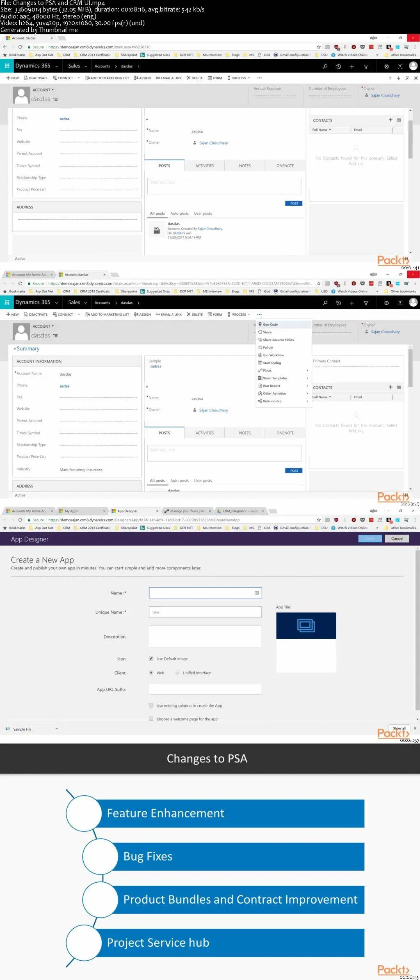Add a contact with the plus icon in the 00:01:41 frame

[x=390, y=120]
